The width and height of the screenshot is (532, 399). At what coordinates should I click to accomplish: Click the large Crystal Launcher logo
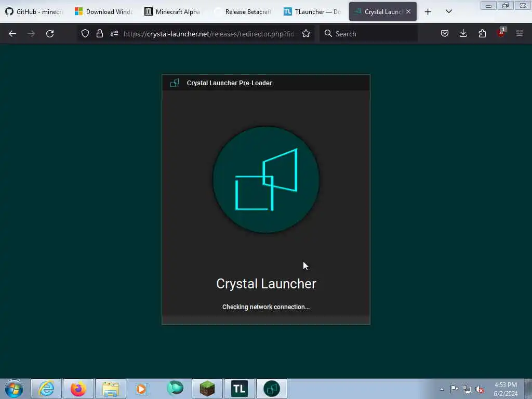(x=266, y=179)
